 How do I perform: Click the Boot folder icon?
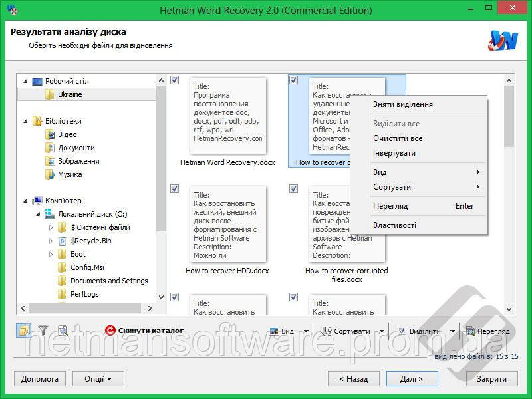63,254
